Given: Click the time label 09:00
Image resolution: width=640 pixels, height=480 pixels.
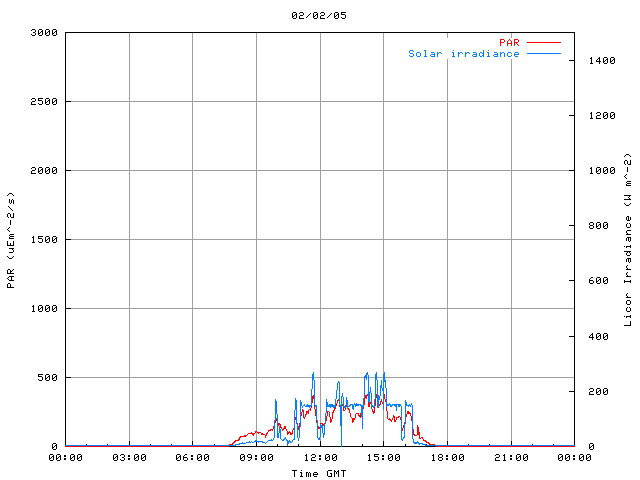Looking at the screenshot, I should coord(256,458).
